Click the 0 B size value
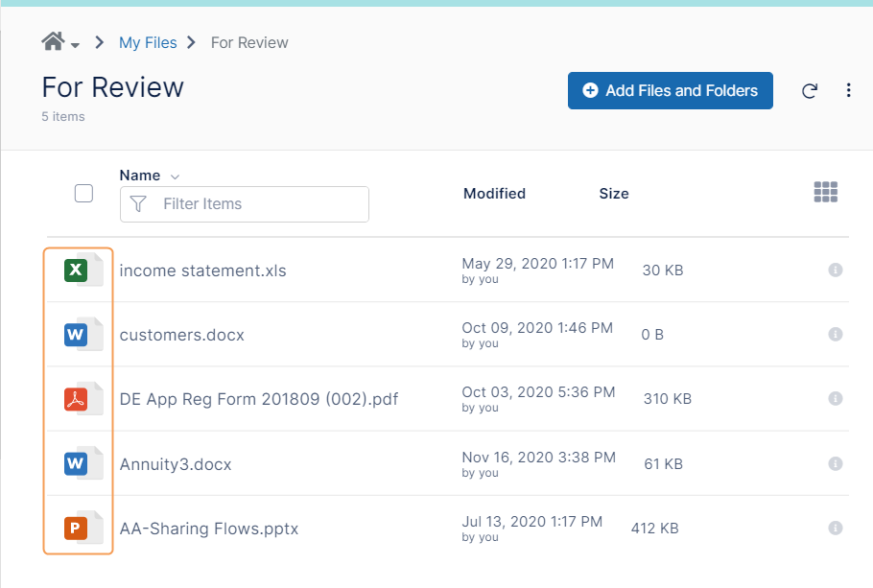Screen dimensions: 873x588 point(652,335)
